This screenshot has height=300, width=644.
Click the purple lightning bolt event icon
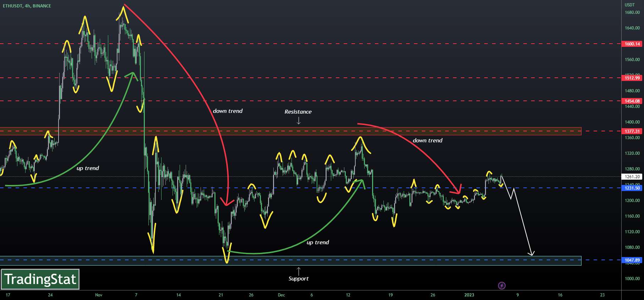(x=502, y=285)
